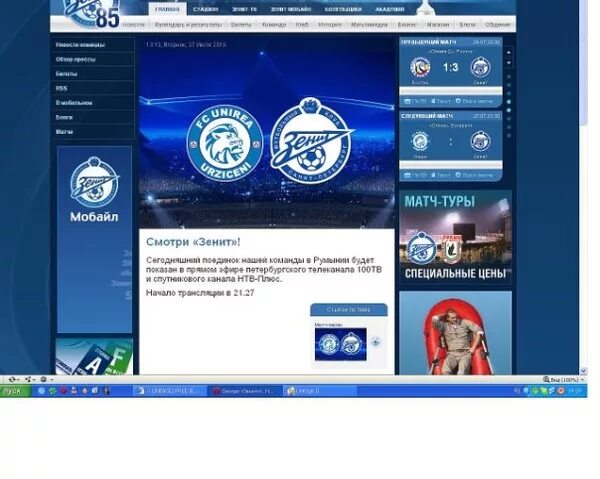Screen dimensions: 600x479
Task: Click the Zenit logo in the next match panel
Action: tap(481, 141)
